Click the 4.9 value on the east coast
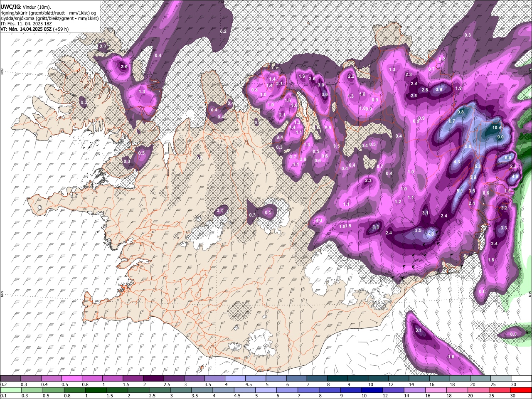 515,176
